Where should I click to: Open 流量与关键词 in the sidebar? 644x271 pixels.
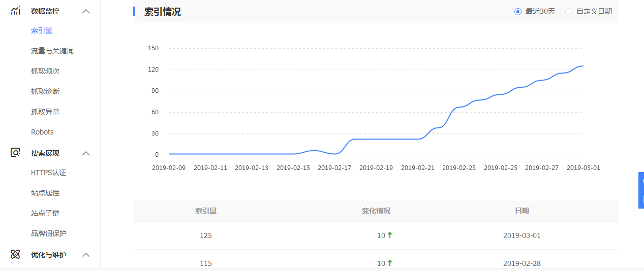pyautogui.click(x=52, y=51)
